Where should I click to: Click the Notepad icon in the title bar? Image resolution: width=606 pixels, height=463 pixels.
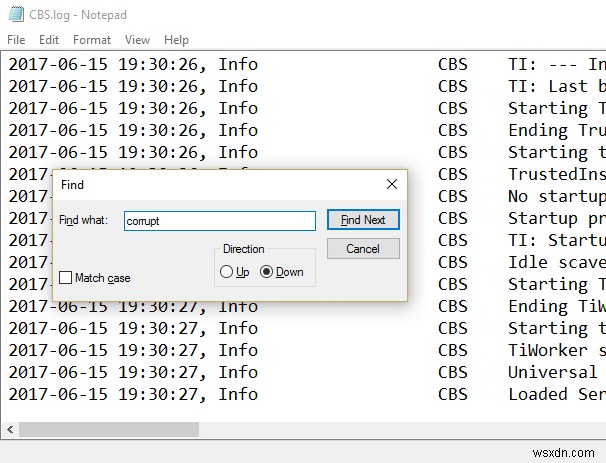click(15, 14)
